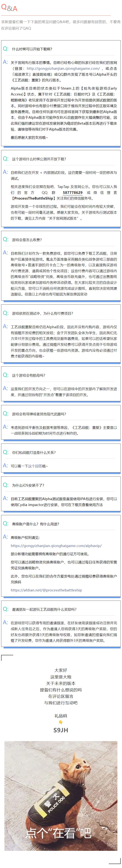Screen dimensions: 122x868
Task: Click the QQ group number 587778629
Action: [x=73, y=192]
